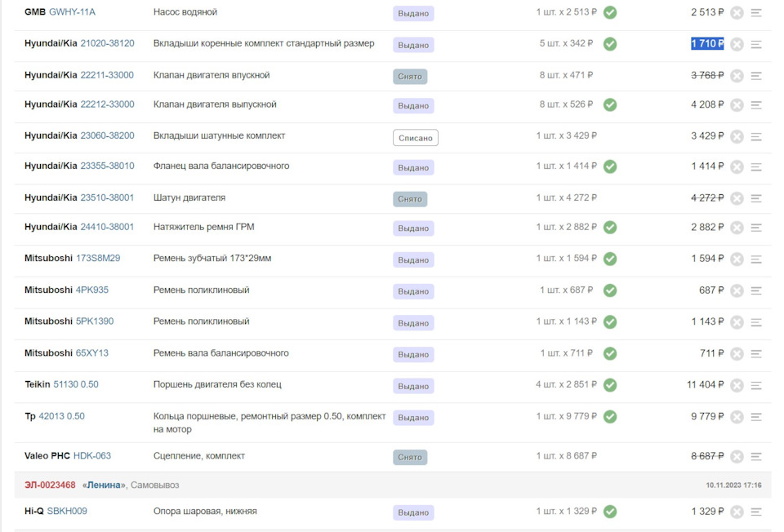This screenshot has height=532, width=784.
Task: Click the Списано status badge
Action: (x=415, y=138)
